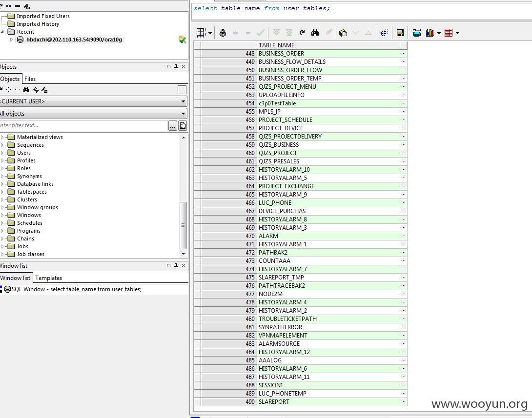
Task: Switch to the Files tab
Action: (30, 79)
